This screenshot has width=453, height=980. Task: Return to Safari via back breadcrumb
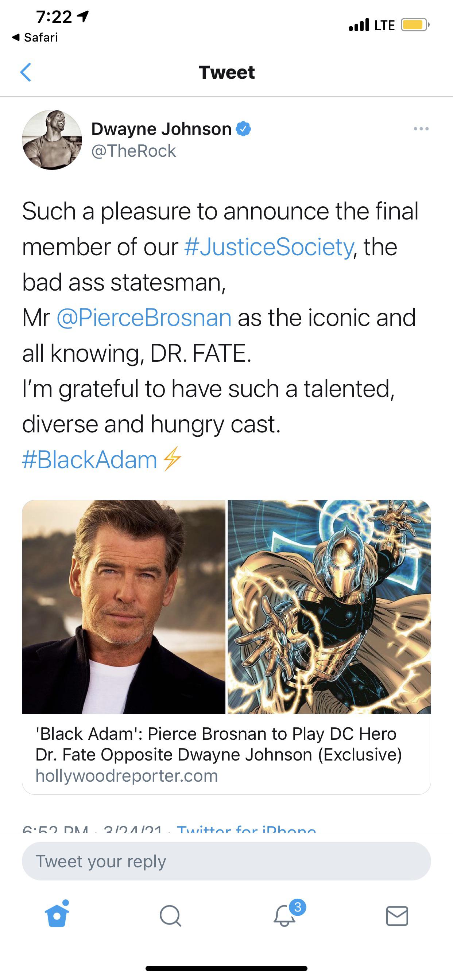[x=35, y=37]
